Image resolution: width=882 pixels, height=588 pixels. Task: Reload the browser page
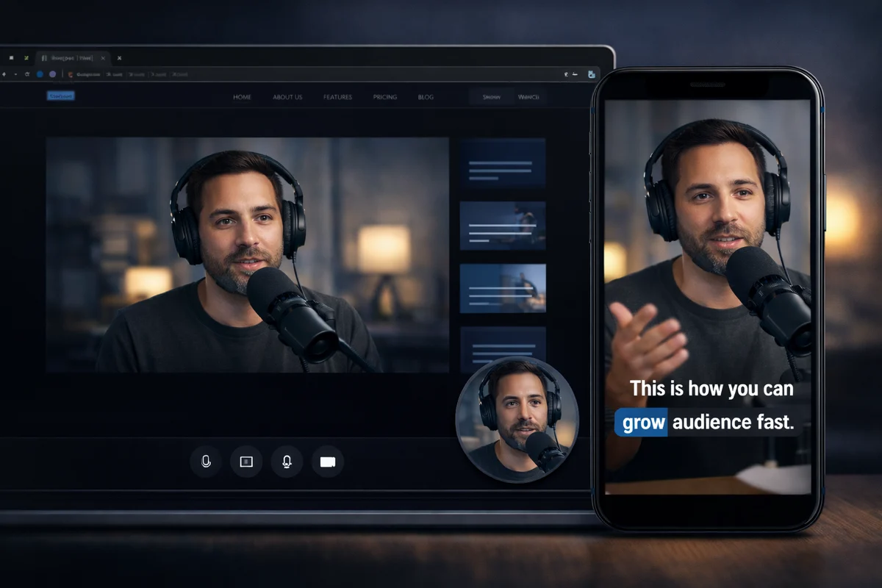pos(27,74)
